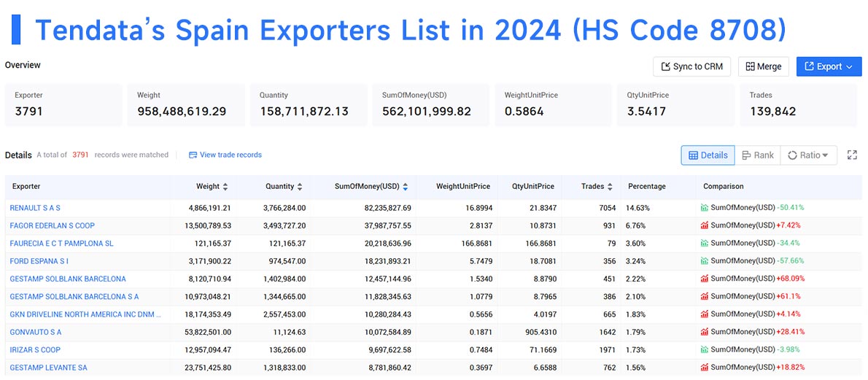Click the comparison chart icon in FORD ESPANA row
Screen dimensions: 868x380
704,261
